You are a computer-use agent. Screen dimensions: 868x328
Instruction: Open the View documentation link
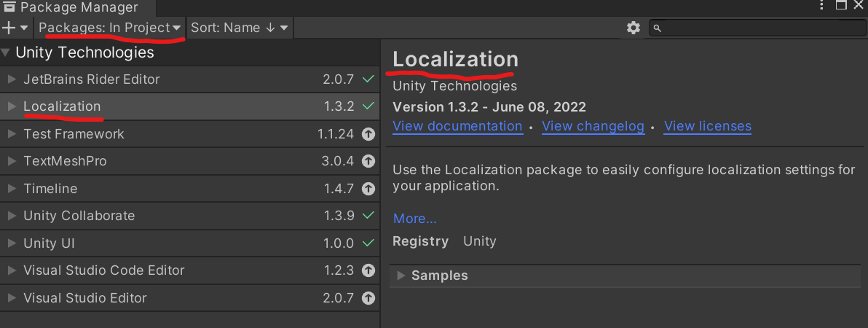click(x=457, y=126)
